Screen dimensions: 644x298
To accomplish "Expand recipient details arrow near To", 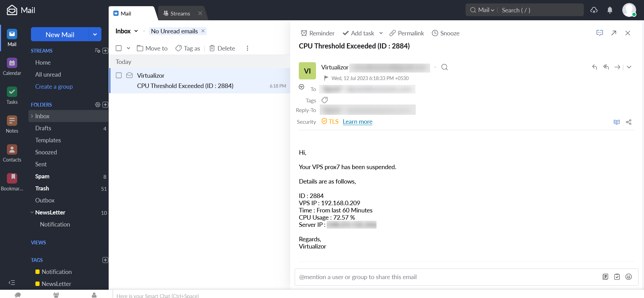I will coord(302,87).
